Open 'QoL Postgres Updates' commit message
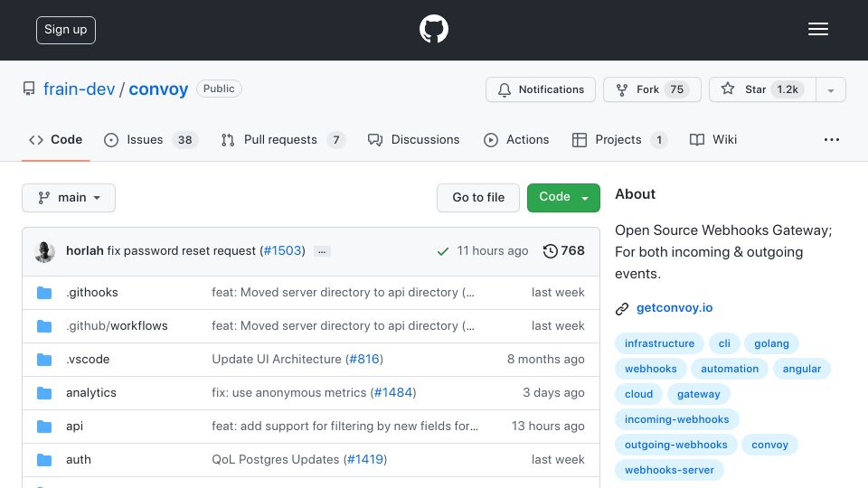This screenshot has width=868, height=488. pos(275,459)
